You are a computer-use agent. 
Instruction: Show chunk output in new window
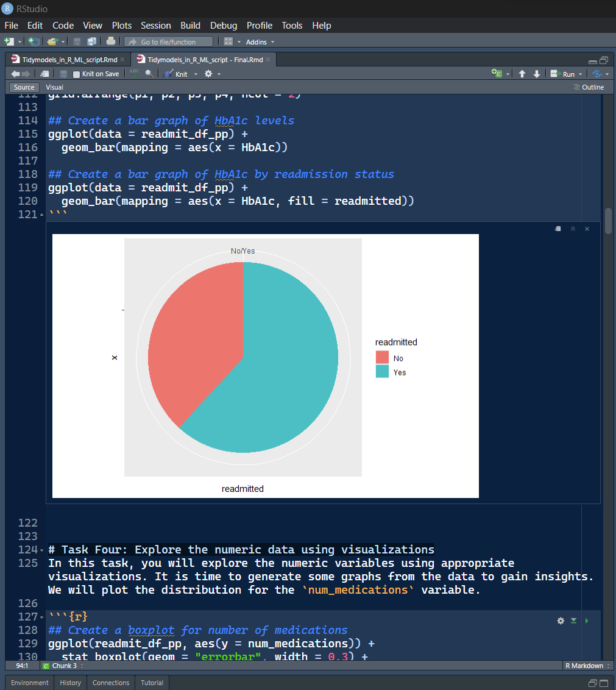tap(558, 229)
